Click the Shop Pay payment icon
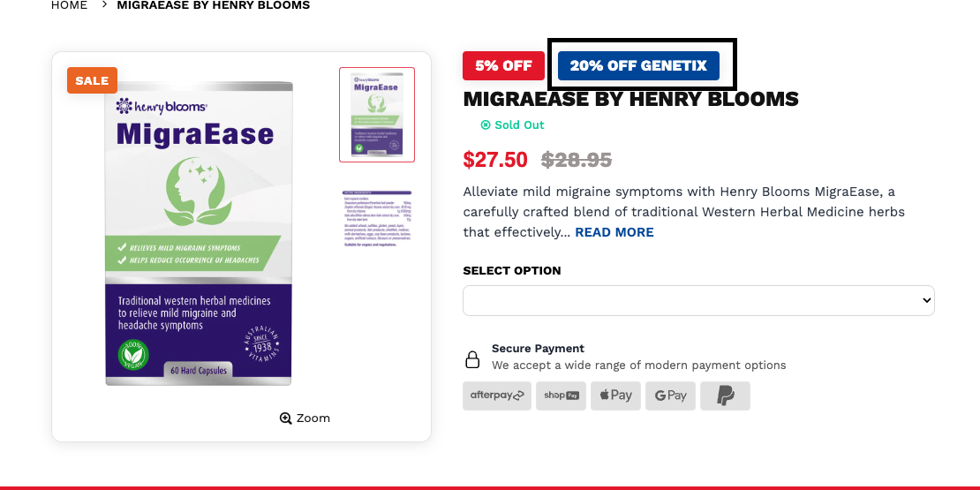Viewport: 980px width, 490px height. (x=561, y=396)
